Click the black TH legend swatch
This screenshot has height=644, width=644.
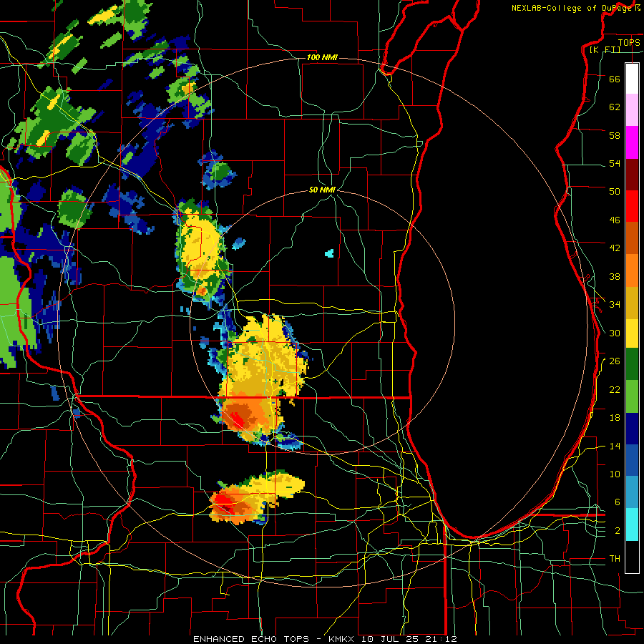(x=632, y=556)
